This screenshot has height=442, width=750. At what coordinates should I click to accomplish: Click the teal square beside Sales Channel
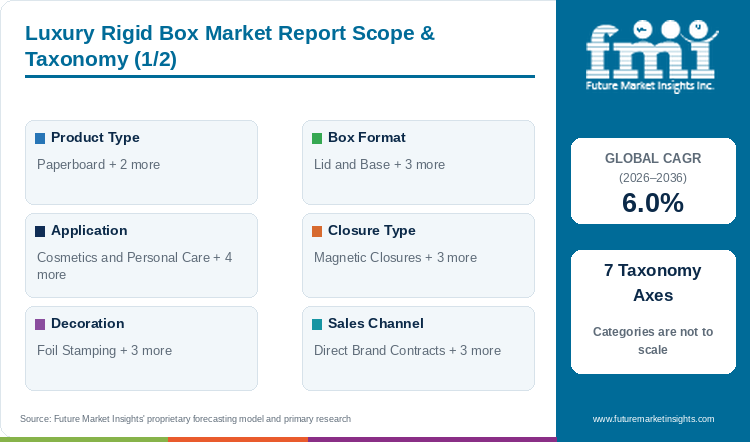click(x=317, y=324)
